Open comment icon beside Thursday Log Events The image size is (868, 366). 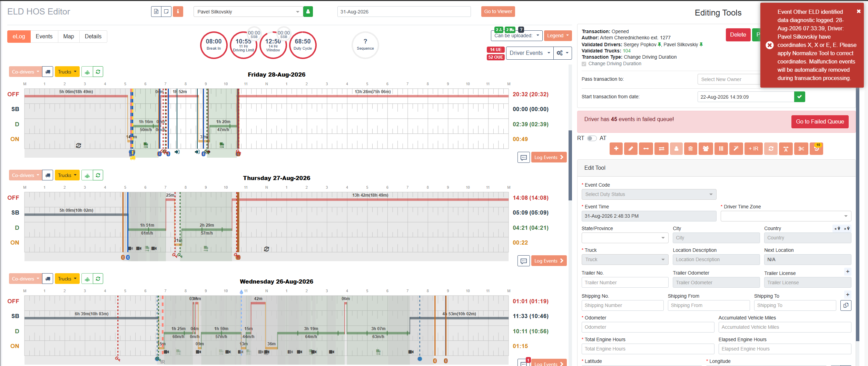point(523,261)
